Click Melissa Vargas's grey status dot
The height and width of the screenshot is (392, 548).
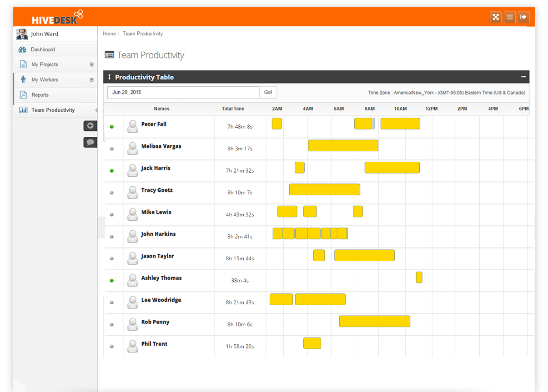click(x=112, y=149)
